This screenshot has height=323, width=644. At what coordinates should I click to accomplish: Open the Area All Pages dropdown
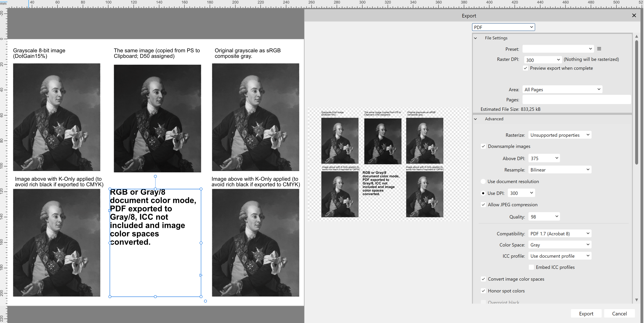tap(562, 89)
